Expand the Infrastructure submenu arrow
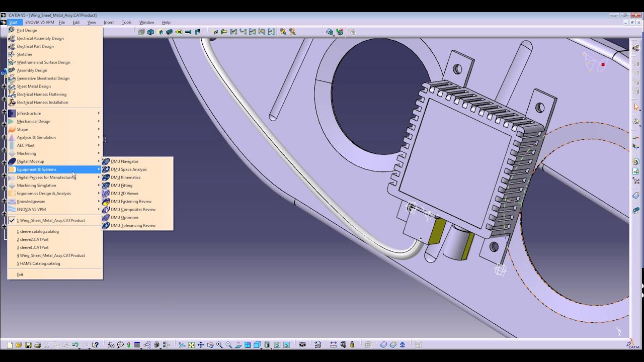The image size is (644, 362). 99,113
